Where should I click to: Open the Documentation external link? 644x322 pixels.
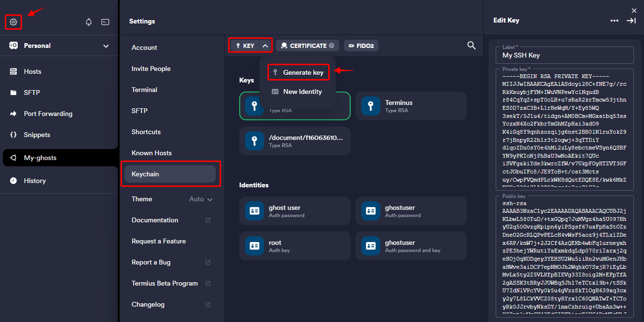(x=208, y=220)
